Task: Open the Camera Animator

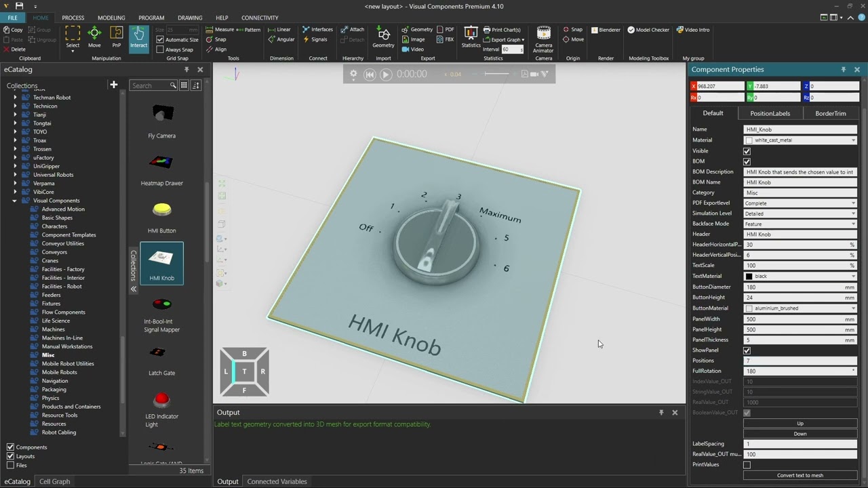Action: point(543,39)
